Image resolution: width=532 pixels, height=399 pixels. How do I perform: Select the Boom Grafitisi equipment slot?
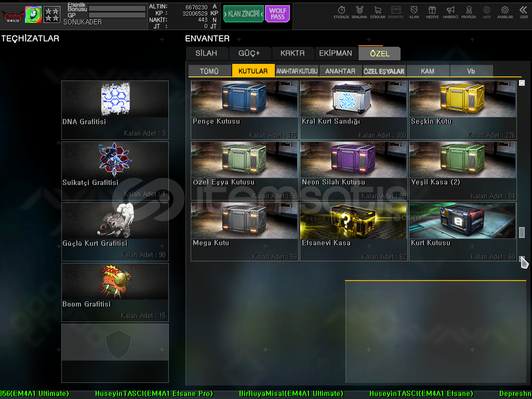[x=115, y=292]
